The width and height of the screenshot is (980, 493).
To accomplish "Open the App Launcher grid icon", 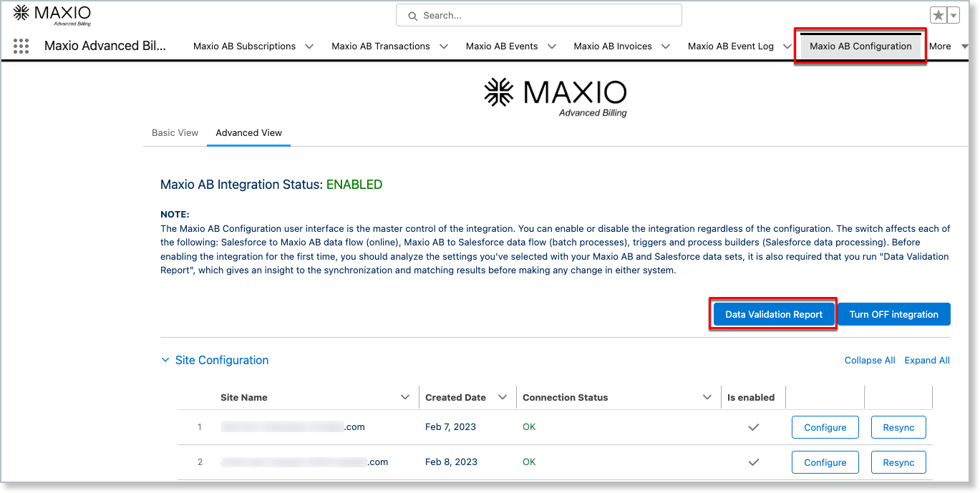I will click(x=21, y=46).
